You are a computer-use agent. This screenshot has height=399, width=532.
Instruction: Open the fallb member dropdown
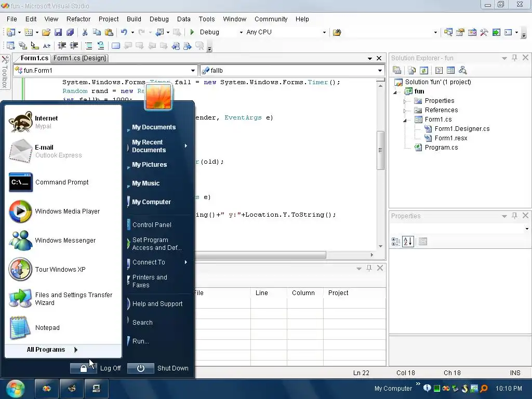pos(380,71)
